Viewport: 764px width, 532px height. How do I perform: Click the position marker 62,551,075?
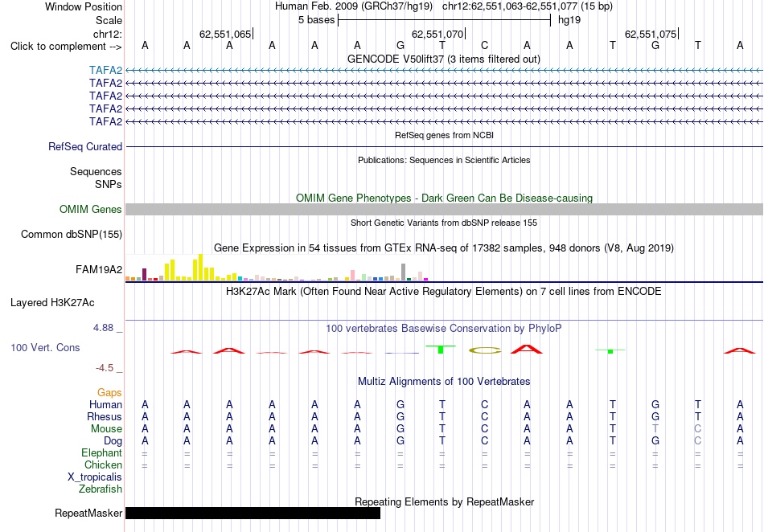(x=651, y=34)
